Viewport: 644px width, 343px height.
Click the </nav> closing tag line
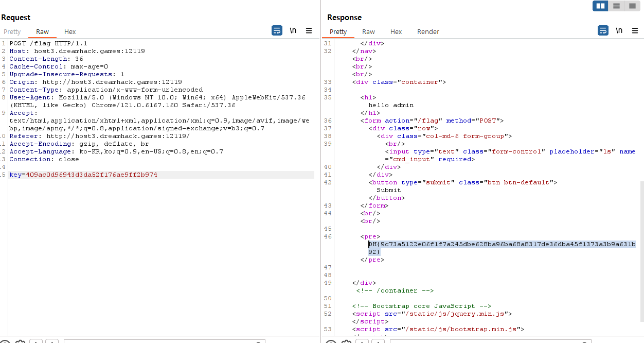364,51
